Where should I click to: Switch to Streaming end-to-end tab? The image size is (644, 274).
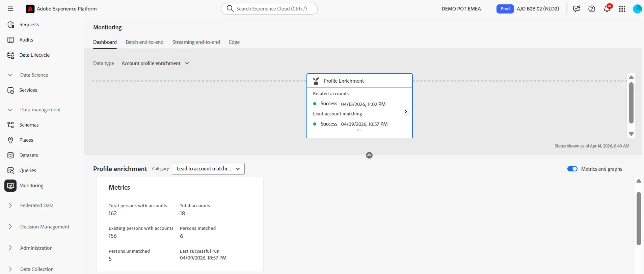196,42
